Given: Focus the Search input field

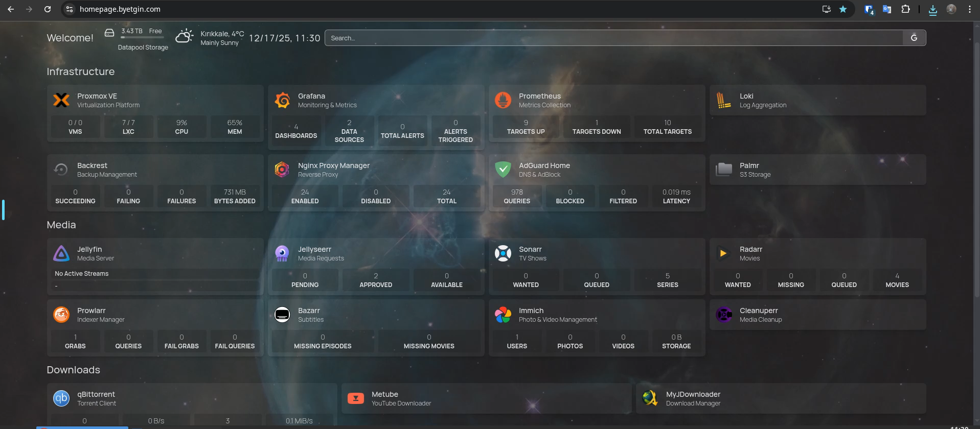Looking at the screenshot, I should (x=613, y=38).
